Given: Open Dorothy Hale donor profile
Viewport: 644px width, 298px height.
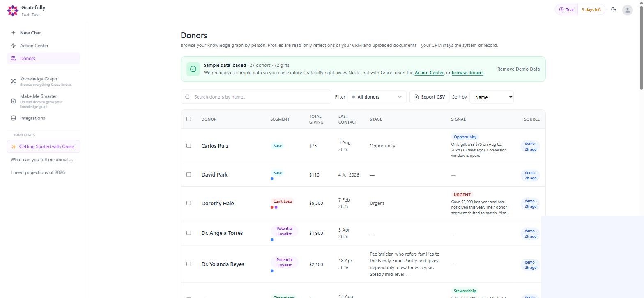Looking at the screenshot, I should [x=218, y=203].
